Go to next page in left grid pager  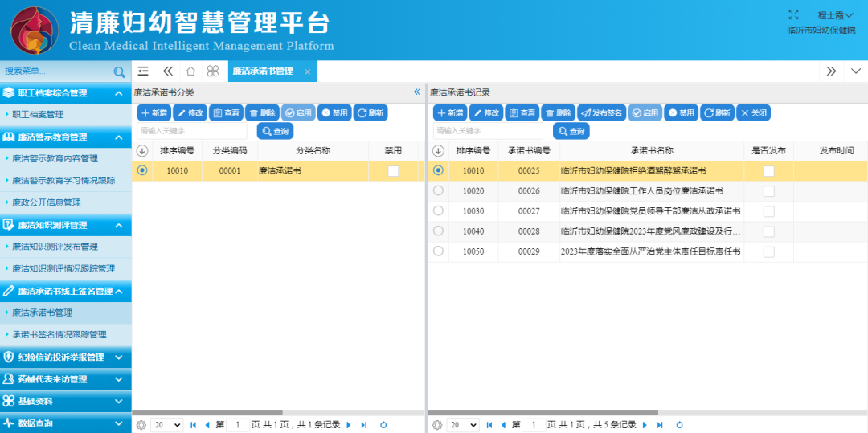coord(349,425)
